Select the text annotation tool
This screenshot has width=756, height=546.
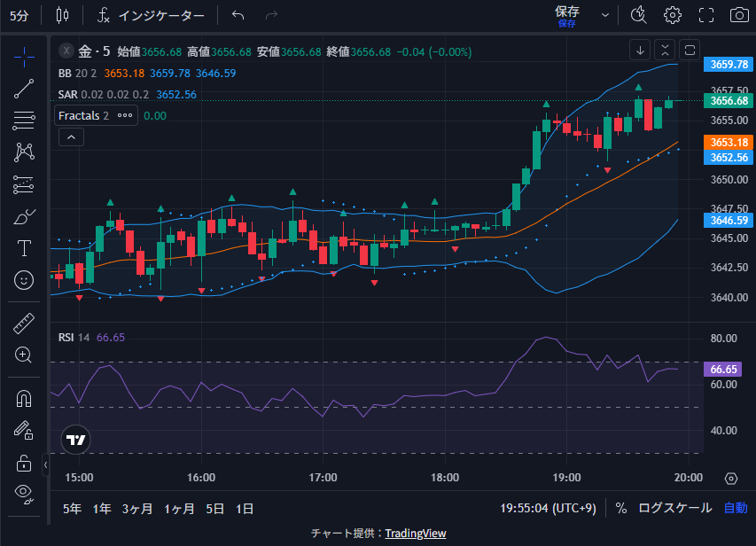tap(24, 248)
